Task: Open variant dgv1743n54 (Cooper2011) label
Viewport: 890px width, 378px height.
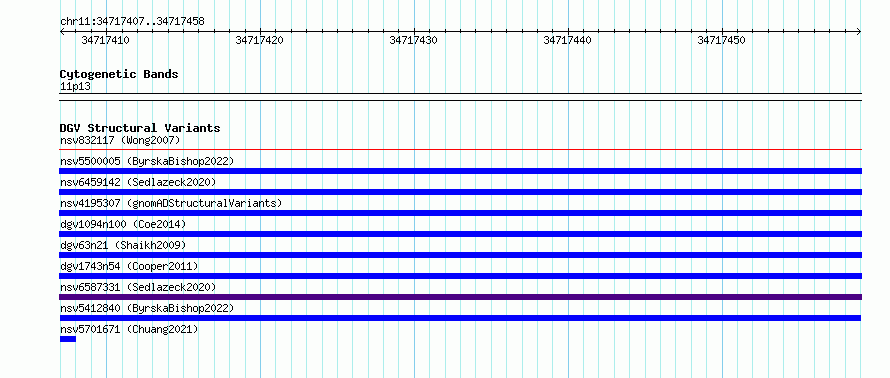Action: (x=129, y=266)
